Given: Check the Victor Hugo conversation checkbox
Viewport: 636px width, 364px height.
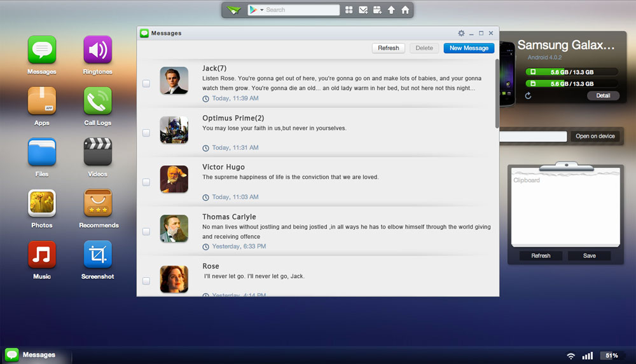Looking at the screenshot, I should [146, 182].
